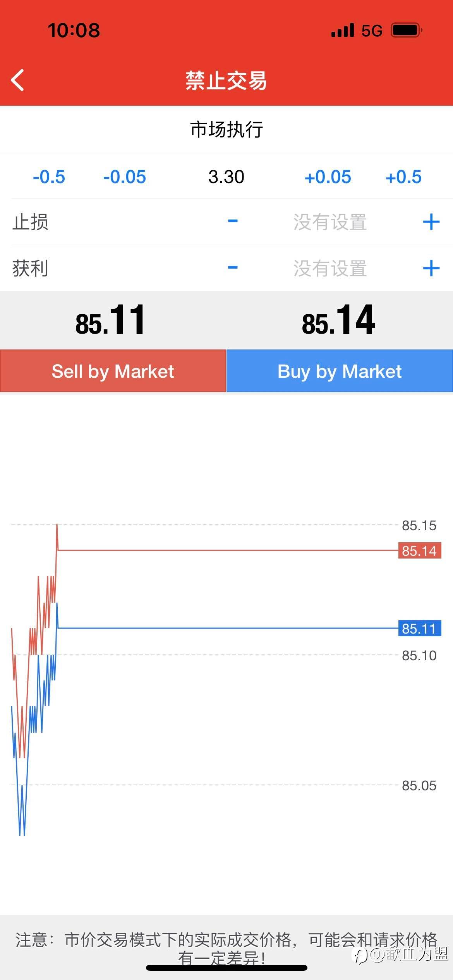Increase volume by +0.5
Image resolution: width=453 pixels, height=980 pixels.
point(403,177)
